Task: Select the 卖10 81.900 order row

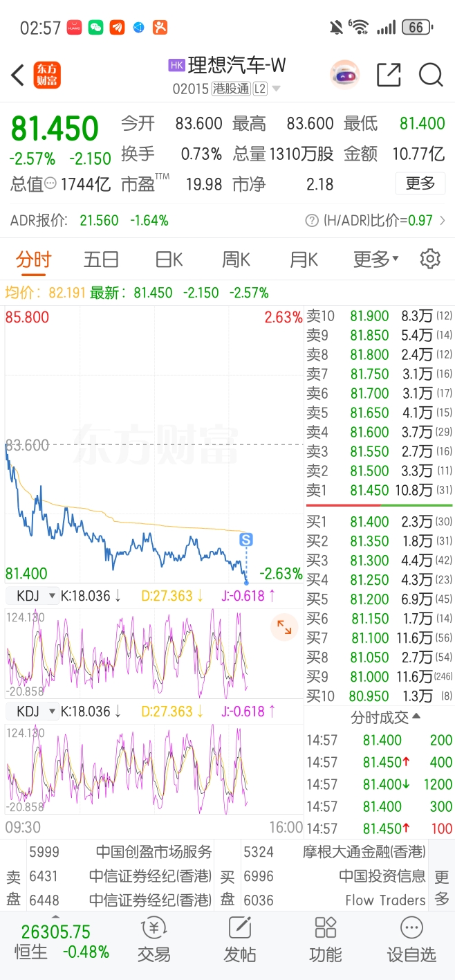Action: pos(379,316)
